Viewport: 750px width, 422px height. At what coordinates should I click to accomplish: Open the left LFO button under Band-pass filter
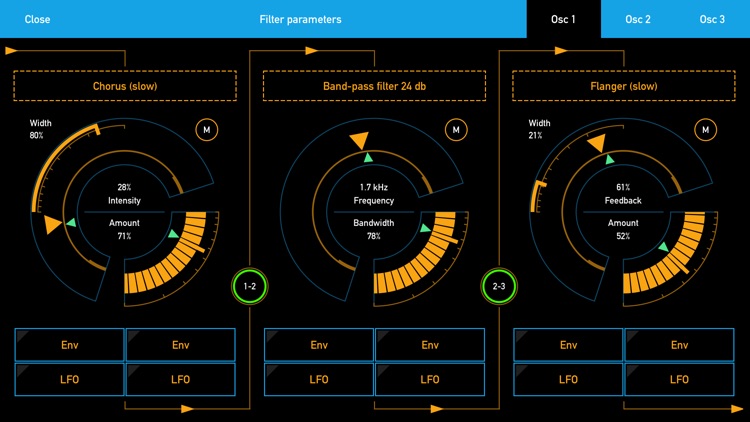pos(319,379)
